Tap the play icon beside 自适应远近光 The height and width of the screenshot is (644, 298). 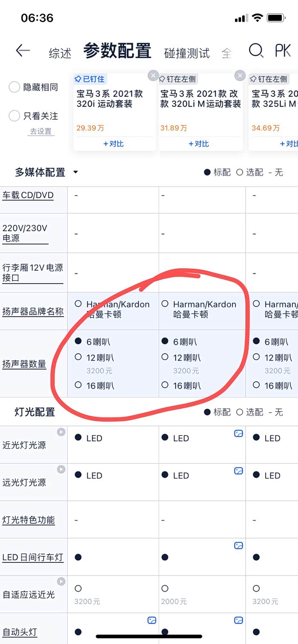(x=61, y=582)
